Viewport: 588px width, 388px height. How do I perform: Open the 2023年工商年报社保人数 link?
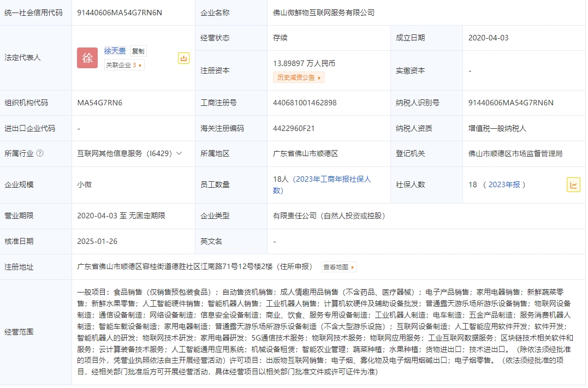tap(322, 185)
